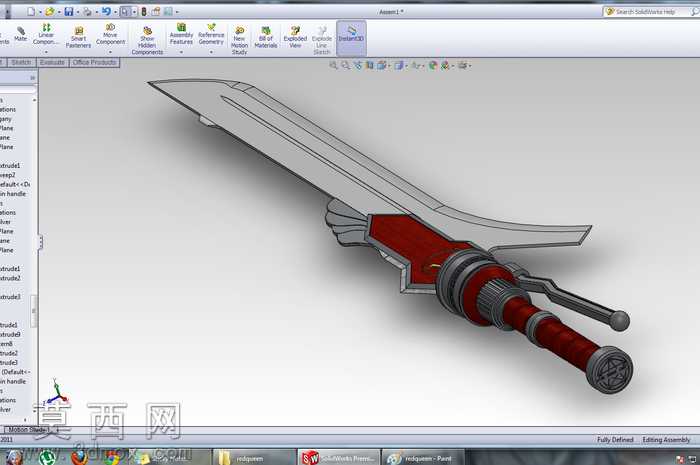Open dropdown arrow next to Save icon
This screenshot has height=465, width=700.
78,12
